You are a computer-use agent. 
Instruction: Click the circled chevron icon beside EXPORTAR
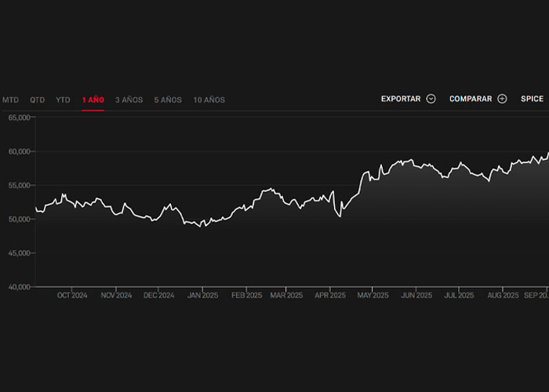(431, 100)
